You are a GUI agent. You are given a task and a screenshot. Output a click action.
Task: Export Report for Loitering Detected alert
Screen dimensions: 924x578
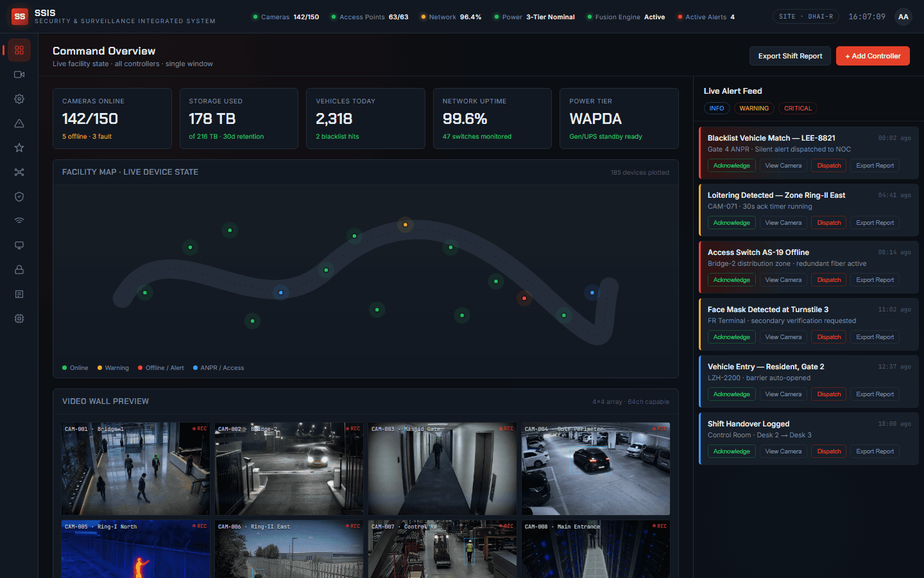(x=875, y=223)
